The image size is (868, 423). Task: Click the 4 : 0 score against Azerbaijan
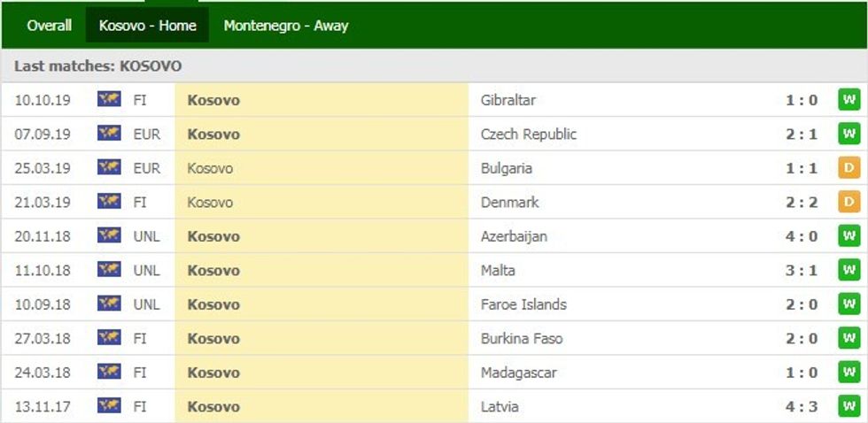pyautogui.click(x=802, y=236)
